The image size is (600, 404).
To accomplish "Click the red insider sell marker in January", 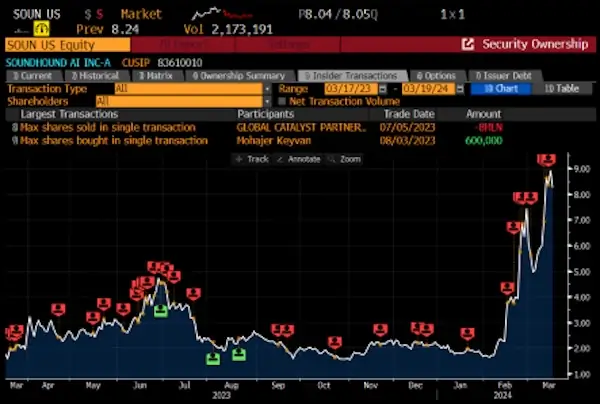I will tap(466, 334).
